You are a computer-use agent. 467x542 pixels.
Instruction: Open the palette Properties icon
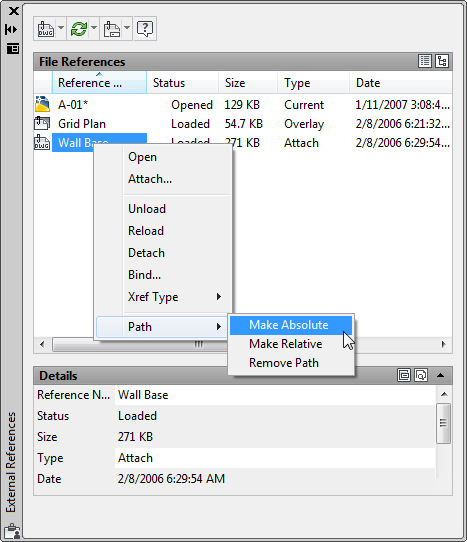[x=13, y=49]
